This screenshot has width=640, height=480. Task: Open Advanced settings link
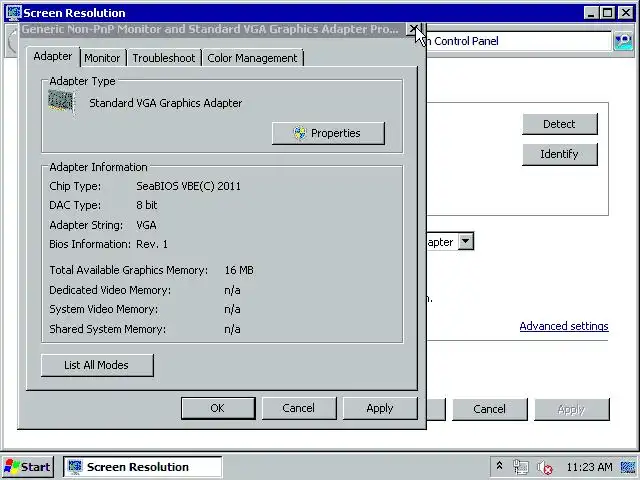pos(564,326)
